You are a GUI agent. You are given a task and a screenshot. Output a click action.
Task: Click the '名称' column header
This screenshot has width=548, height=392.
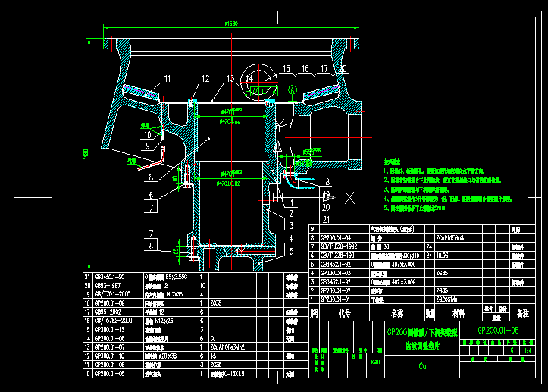coord(397,313)
